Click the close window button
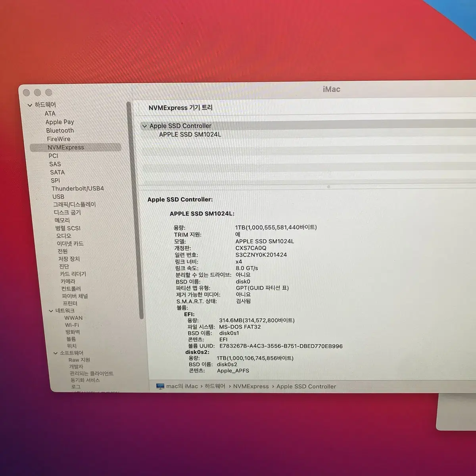 pyautogui.click(x=27, y=93)
